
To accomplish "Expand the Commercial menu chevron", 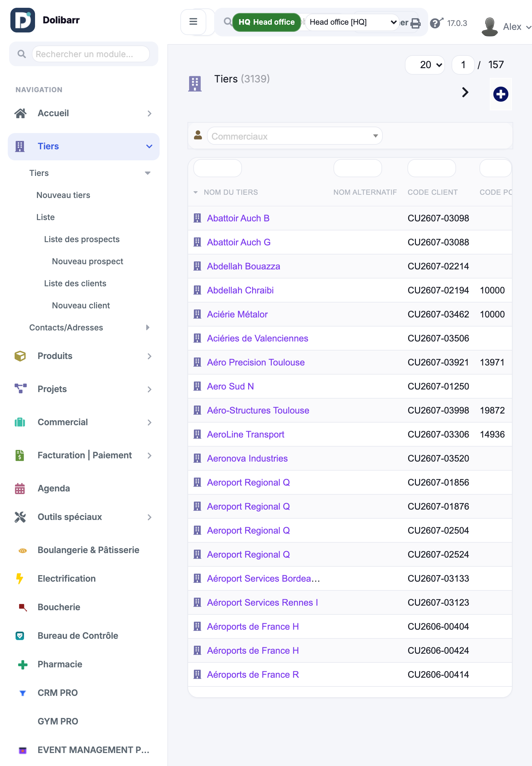I will click(x=149, y=422).
